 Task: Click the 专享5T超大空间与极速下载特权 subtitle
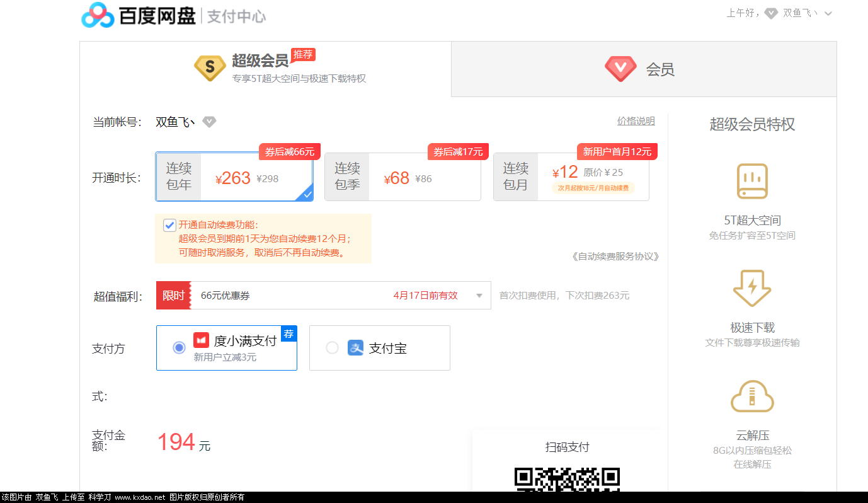point(299,79)
